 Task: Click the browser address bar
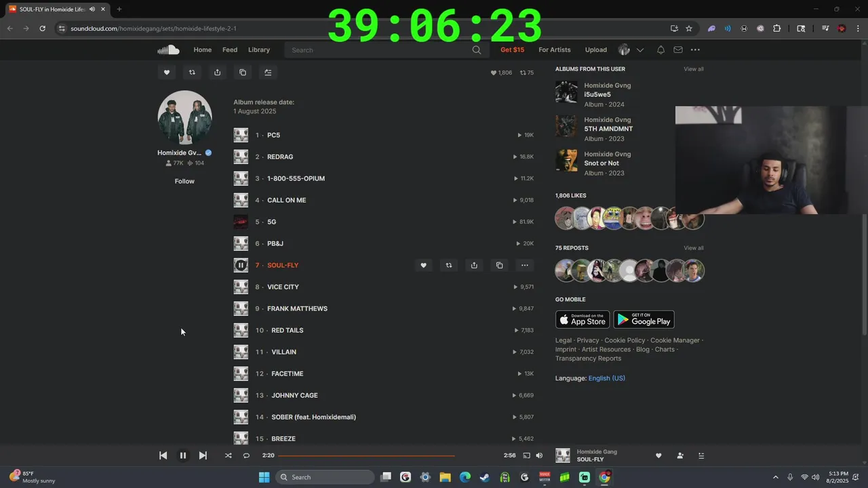[x=359, y=28]
